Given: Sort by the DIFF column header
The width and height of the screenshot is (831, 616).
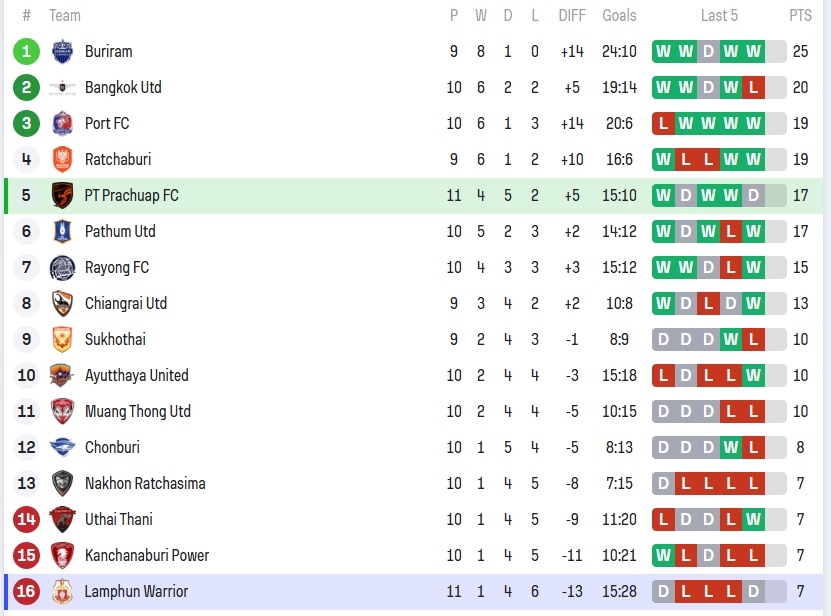Looking at the screenshot, I should click(x=572, y=15).
